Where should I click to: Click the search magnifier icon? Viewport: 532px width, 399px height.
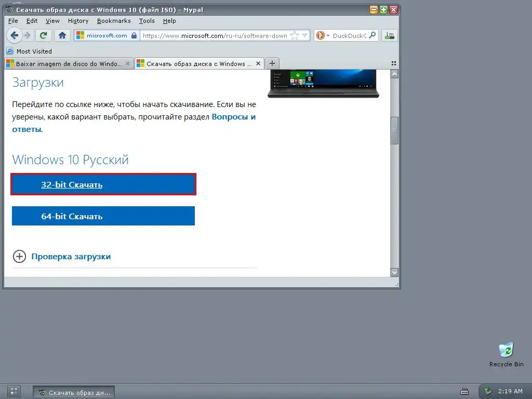pos(372,35)
